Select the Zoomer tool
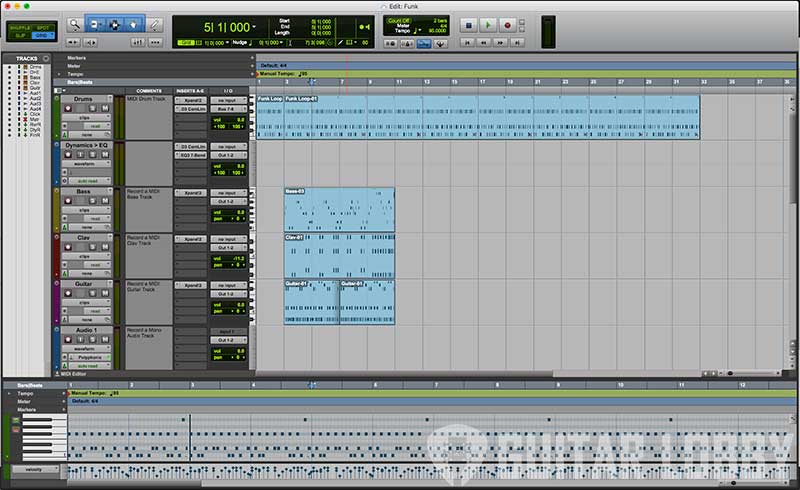The height and width of the screenshot is (490, 800). 75,24
